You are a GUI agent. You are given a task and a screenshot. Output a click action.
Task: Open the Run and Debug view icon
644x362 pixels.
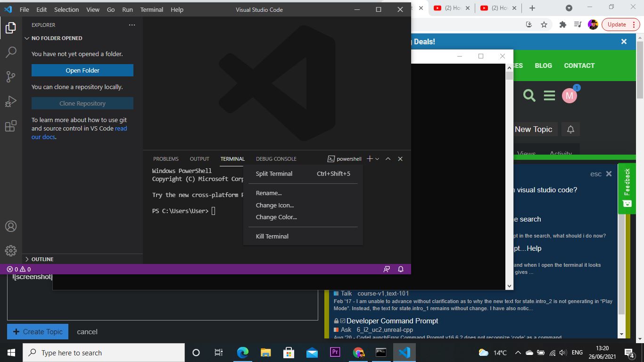click(11, 101)
